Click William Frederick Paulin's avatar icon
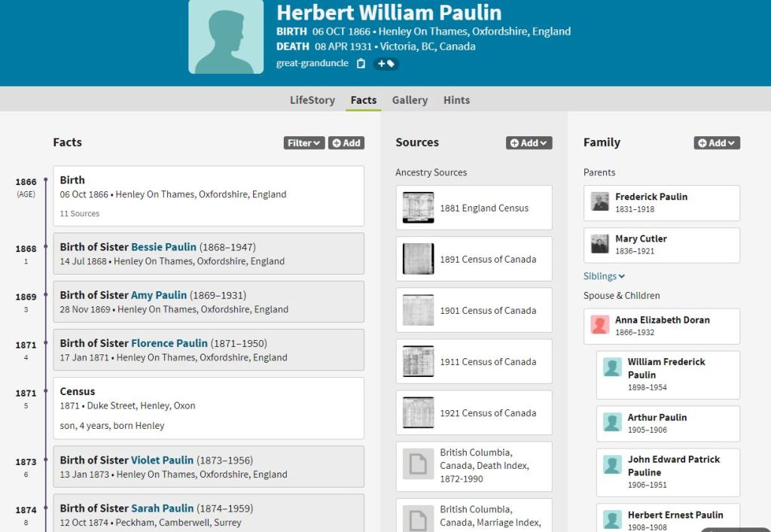The width and height of the screenshot is (771, 532). 613,367
